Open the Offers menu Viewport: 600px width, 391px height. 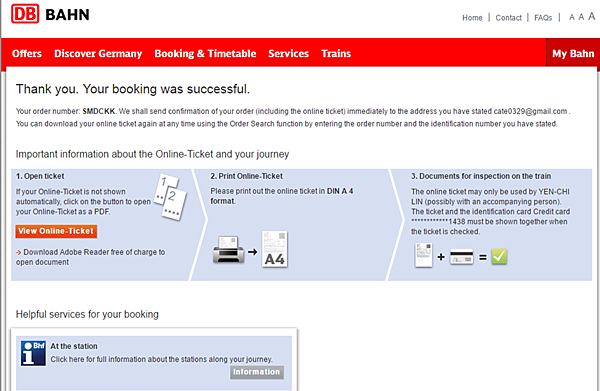point(27,54)
